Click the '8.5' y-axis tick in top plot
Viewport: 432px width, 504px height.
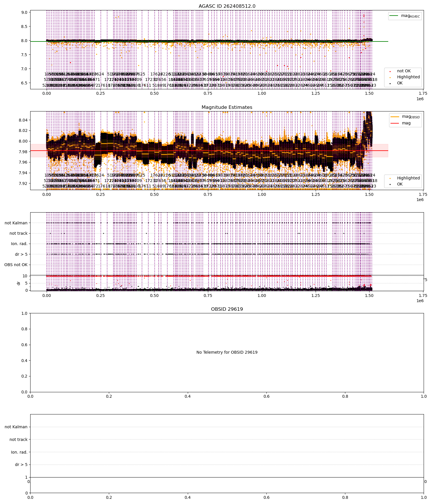tap(24, 26)
